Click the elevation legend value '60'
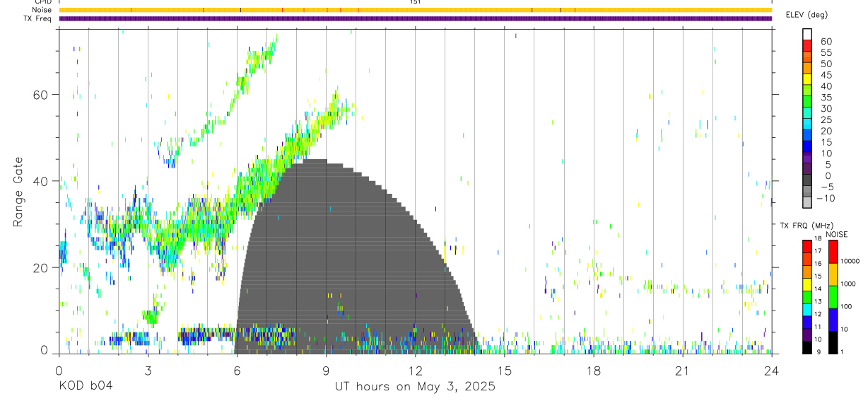This screenshot has width=868, height=401. (x=826, y=42)
